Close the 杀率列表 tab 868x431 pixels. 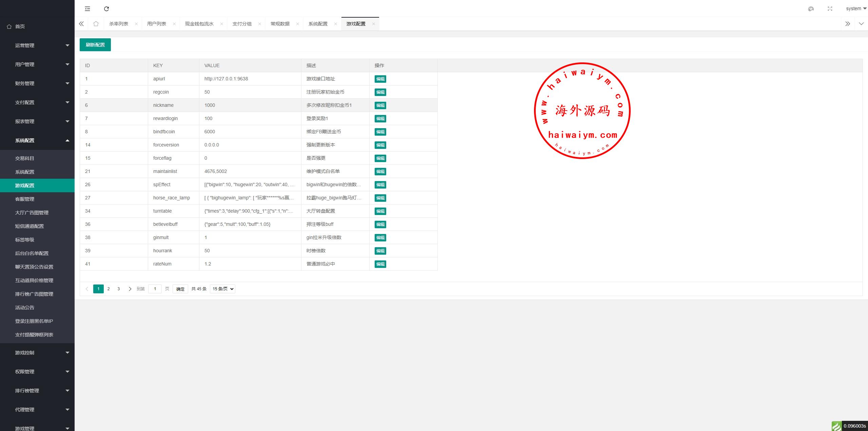coord(136,24)
